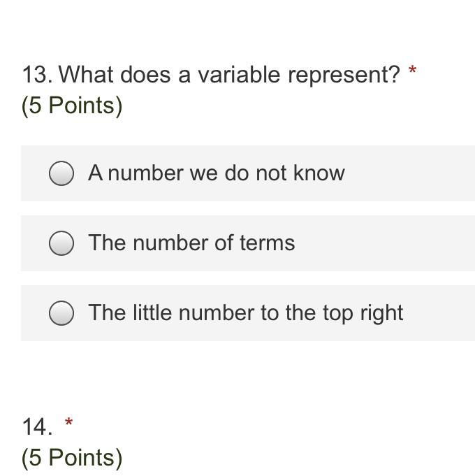The height and width of the screenshot is (476, 475).
Task: Click the question number "14."
Action: [37, 426]
